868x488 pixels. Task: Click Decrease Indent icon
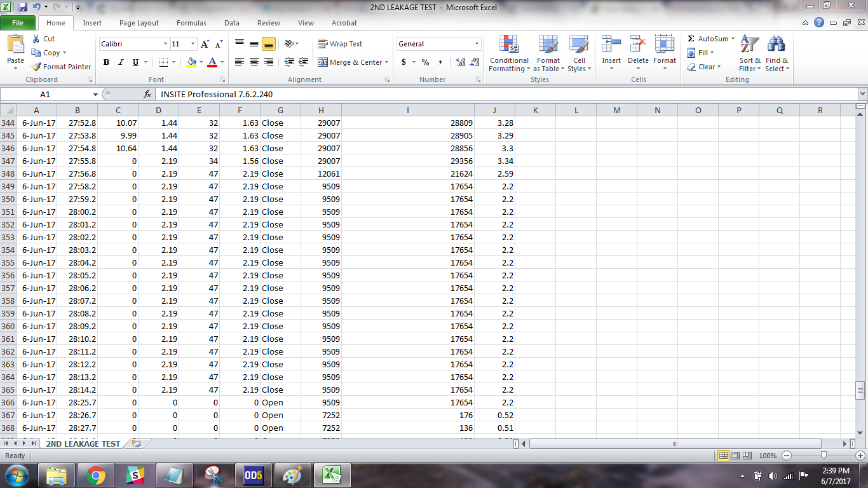[x=290, y=62]
